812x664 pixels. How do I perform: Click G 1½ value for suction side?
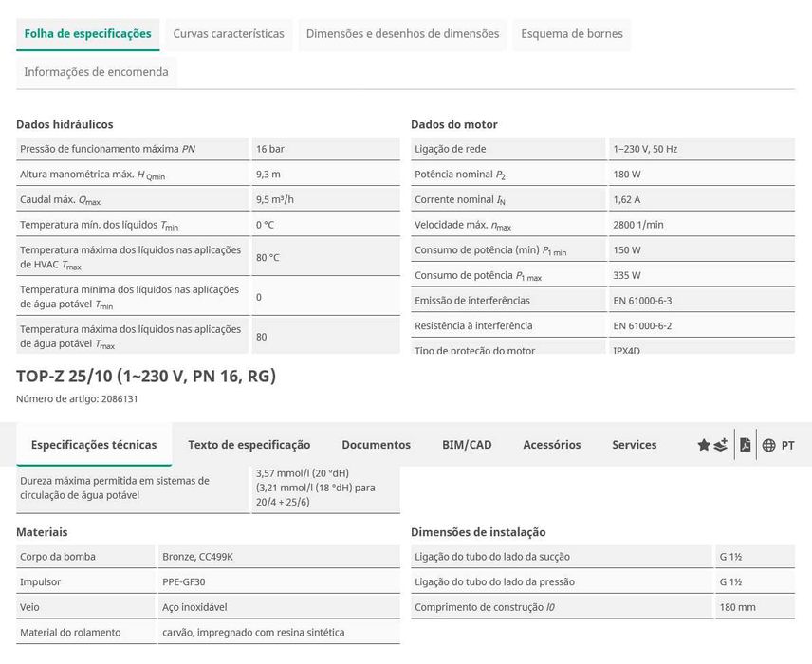pyautogui.click(x=730, y=557)
